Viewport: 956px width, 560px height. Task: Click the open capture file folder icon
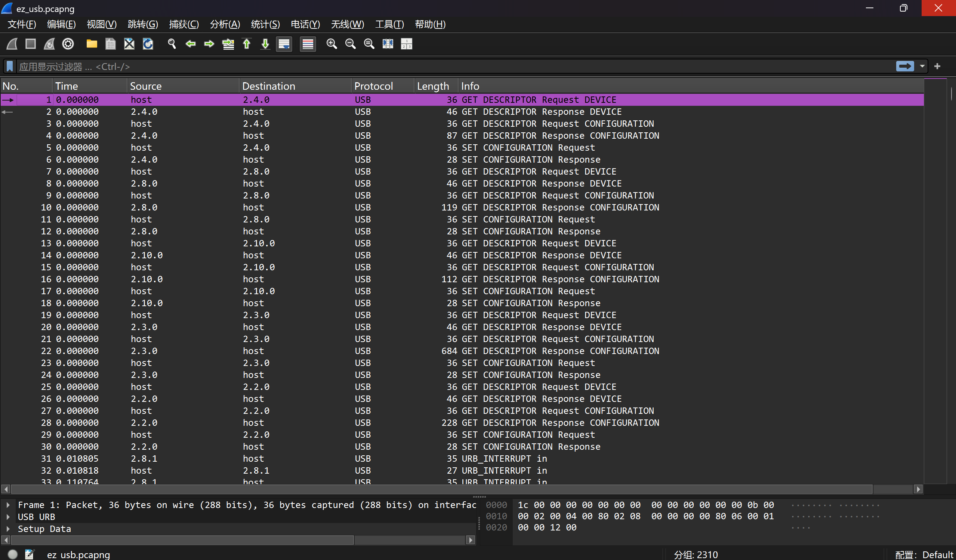(x=92, y=44)
